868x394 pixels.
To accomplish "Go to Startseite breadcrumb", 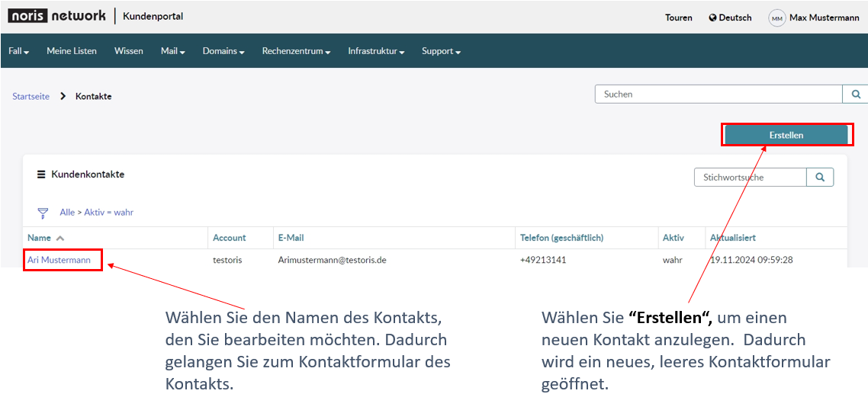I will coord(31,96).
